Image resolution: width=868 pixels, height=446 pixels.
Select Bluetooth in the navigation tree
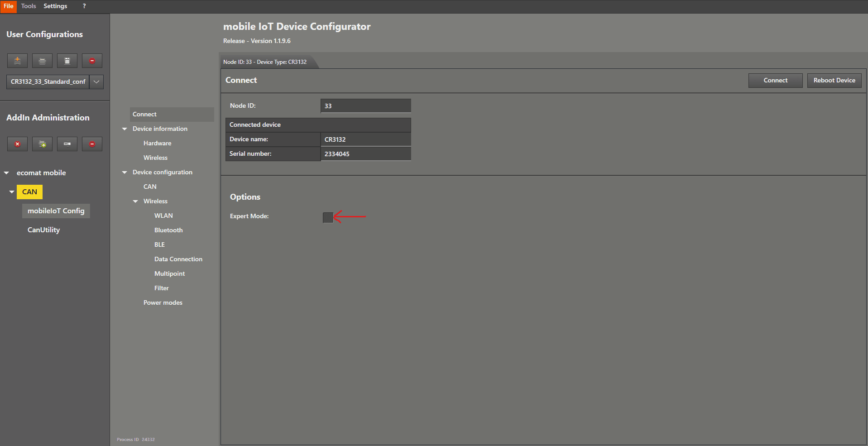point(168,230)
